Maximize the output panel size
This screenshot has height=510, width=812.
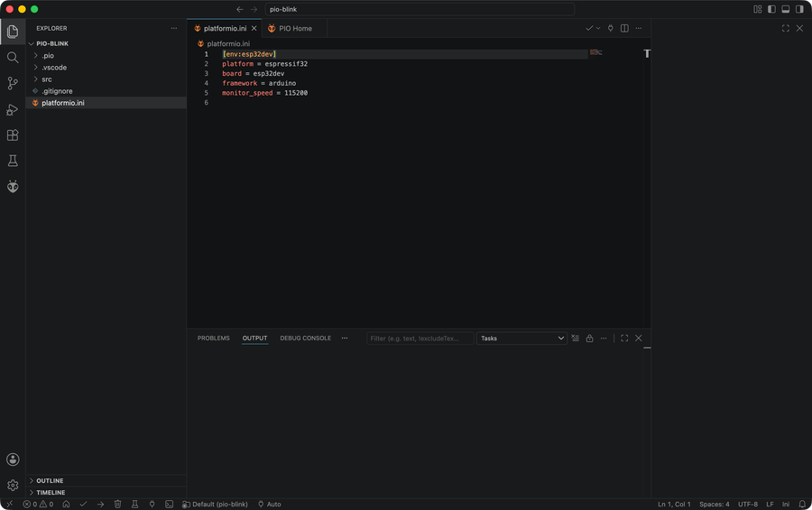pos(624,338)
